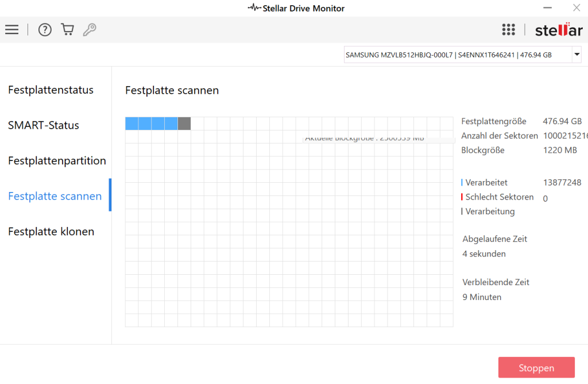Open the hamburger menu
Screen dimensions: 588x384
11,30
